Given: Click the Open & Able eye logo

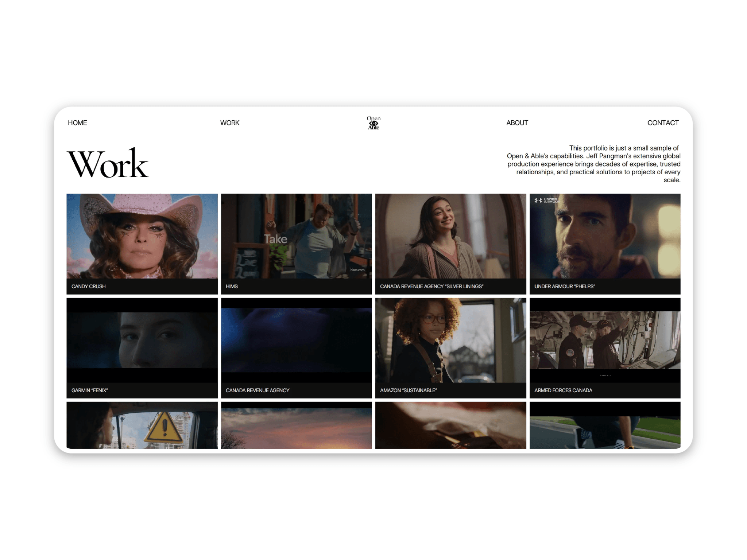Looking at the screenshot, I should click(373, 123).
